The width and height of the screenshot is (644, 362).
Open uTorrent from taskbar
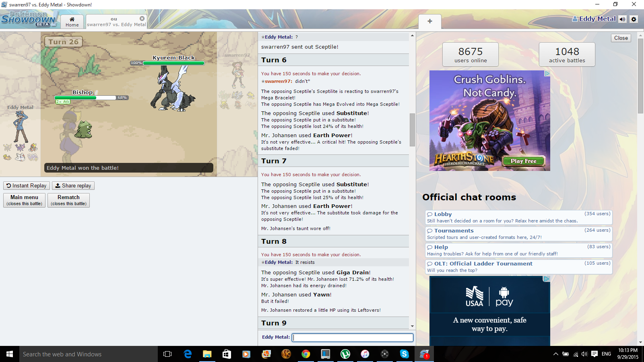click(345, 354)
